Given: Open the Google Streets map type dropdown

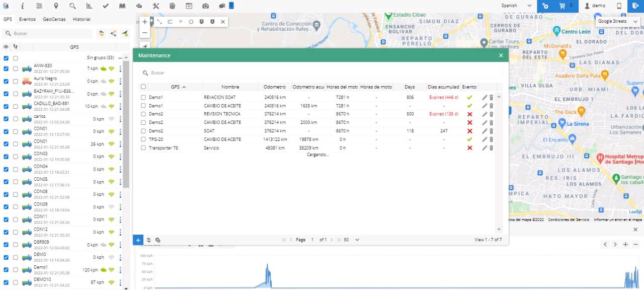Looking at the screenshot, I should (617, 21).
